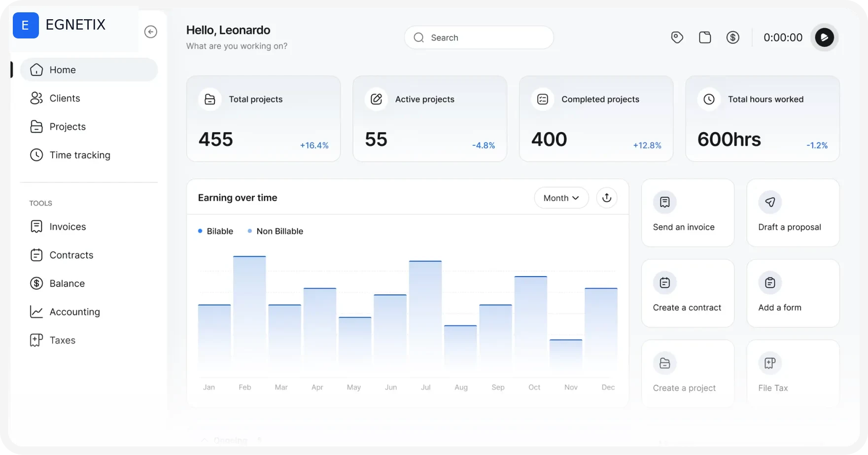Open the Month period dropdown
Image resolution: width=868 pixels, height=455 pixels.
(x=561, y=198)
